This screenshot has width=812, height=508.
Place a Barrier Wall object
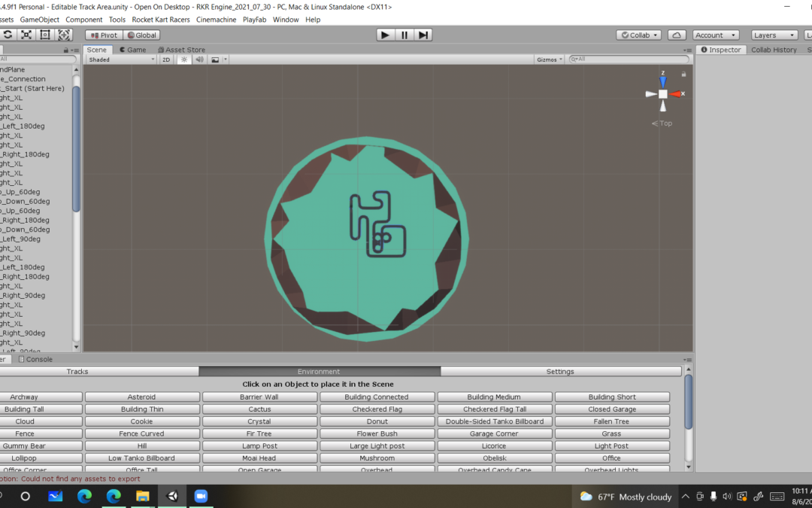259,397
